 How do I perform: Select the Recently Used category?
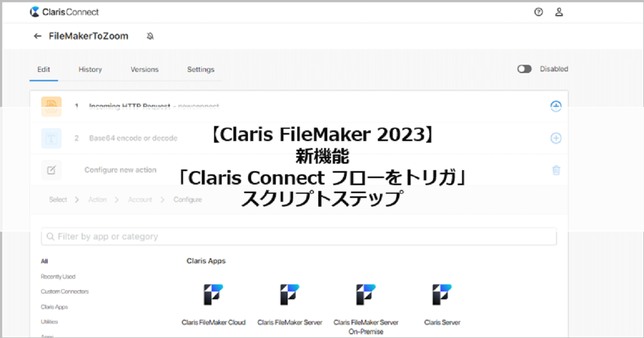click(58, 277)
